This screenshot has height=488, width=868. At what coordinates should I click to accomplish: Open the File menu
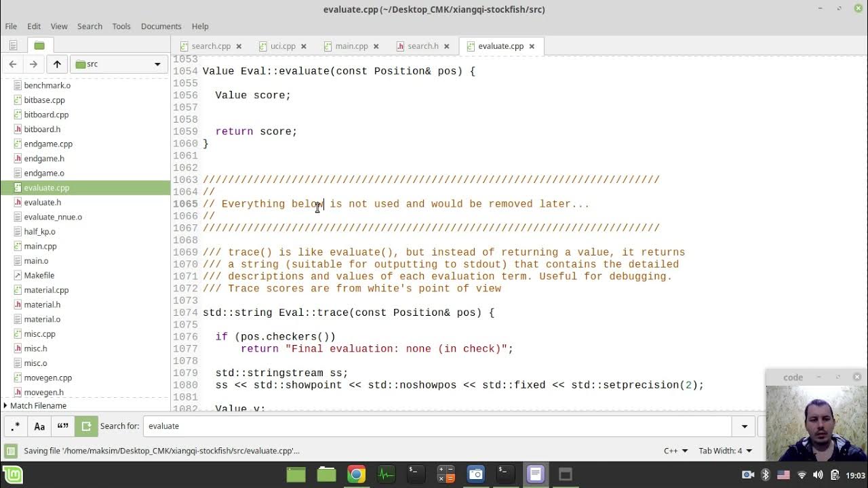[11, 26]
